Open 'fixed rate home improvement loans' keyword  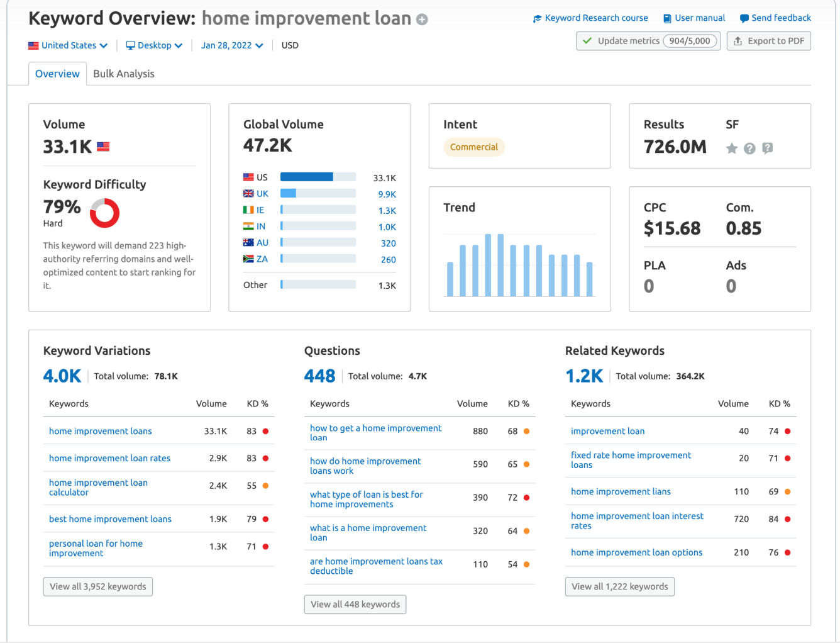click(x=631, y=460)
